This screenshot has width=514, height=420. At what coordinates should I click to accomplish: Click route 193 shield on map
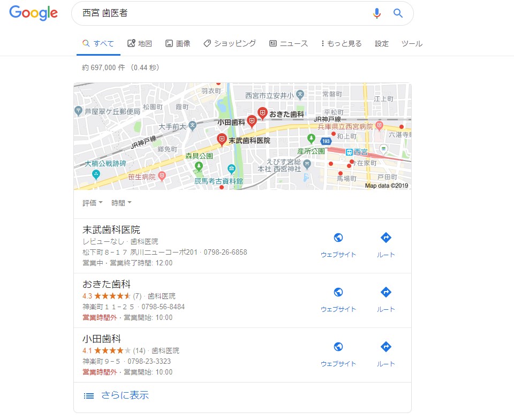326,141
